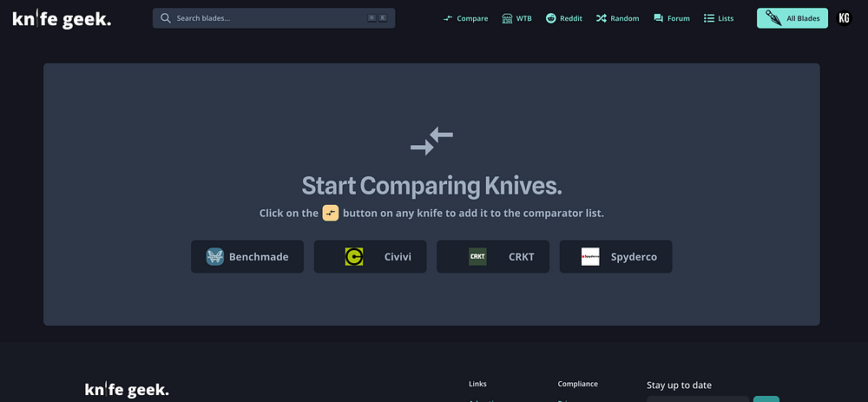Select the CRKT brand button
The height and width of the screenshot is (402, 868).
493,256
